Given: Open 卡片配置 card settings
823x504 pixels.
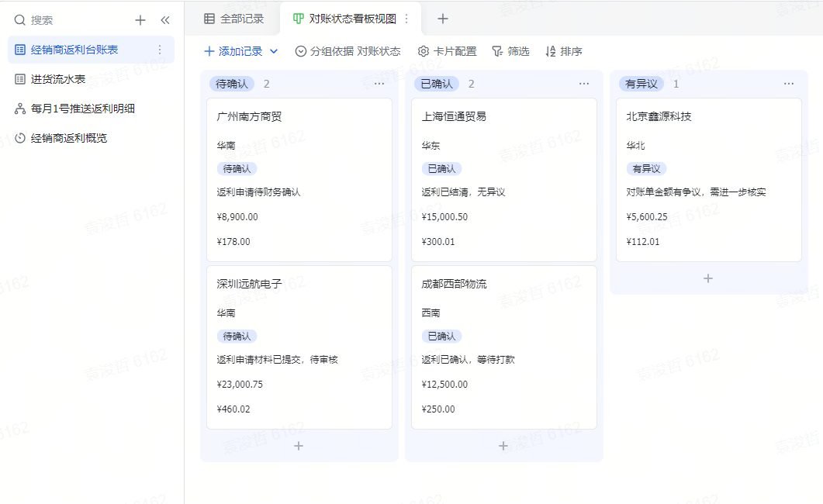Looking at the screenshot, I should pos(448,51).
